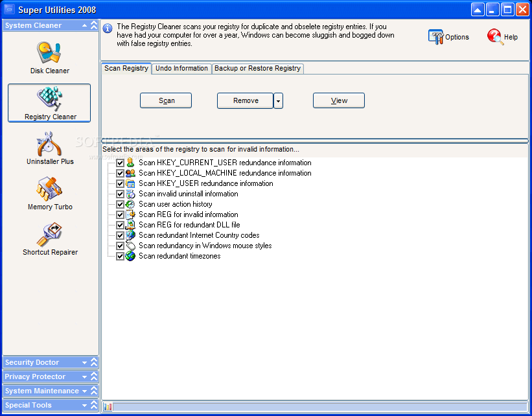Collapse System Cleaner with double chevron
532x416 pixels.
pos(94,25)
